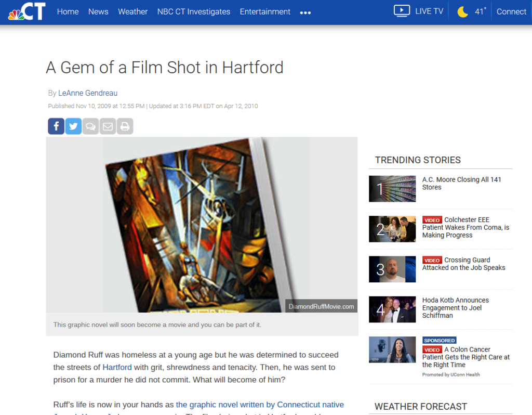Open Hoda Kotb engagement story

[455, 308]
